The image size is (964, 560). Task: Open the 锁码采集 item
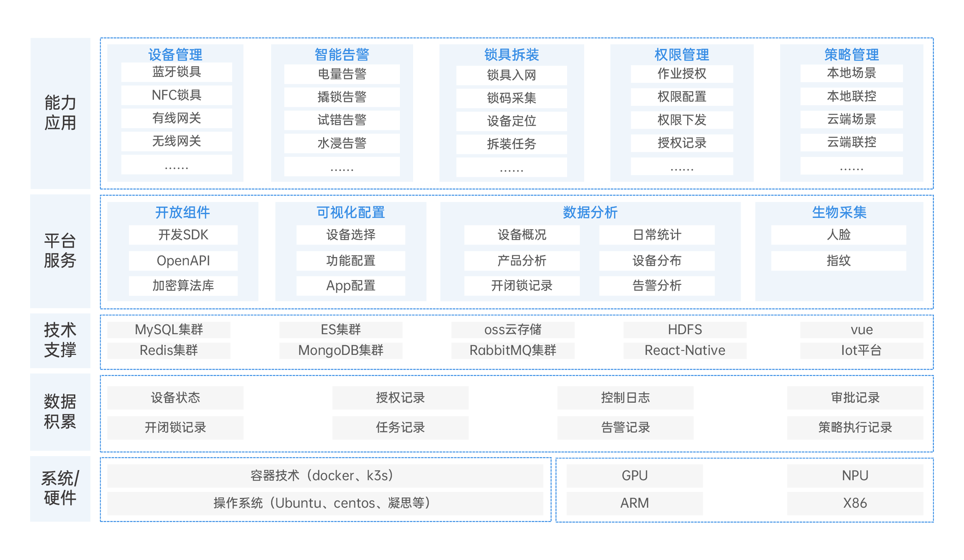[511, 98]
